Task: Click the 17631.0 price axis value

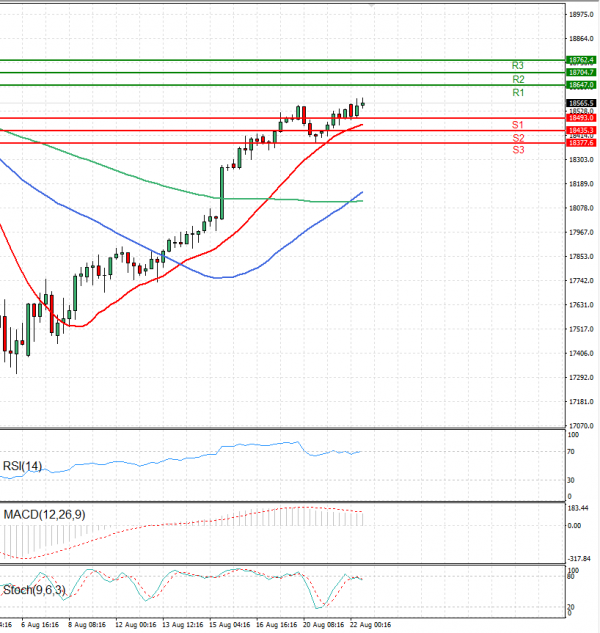Action: pos(581,305)
